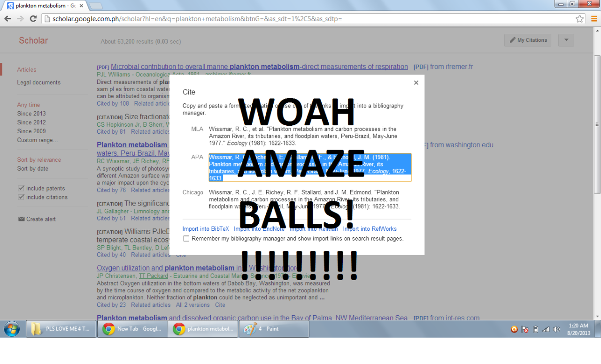The image size is (601, 364).
Task: Click the highlighted APA citation text box
Action: click(310, 167)
